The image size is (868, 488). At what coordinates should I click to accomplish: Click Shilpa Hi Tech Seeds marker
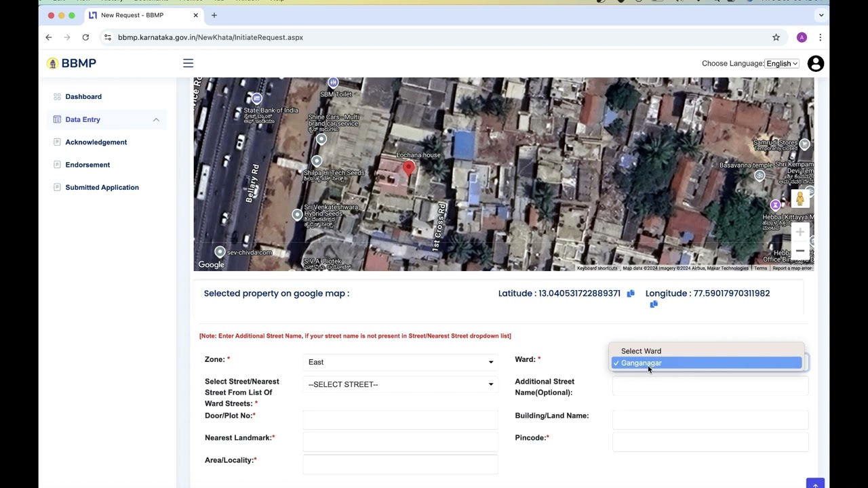tap(317, 161)
